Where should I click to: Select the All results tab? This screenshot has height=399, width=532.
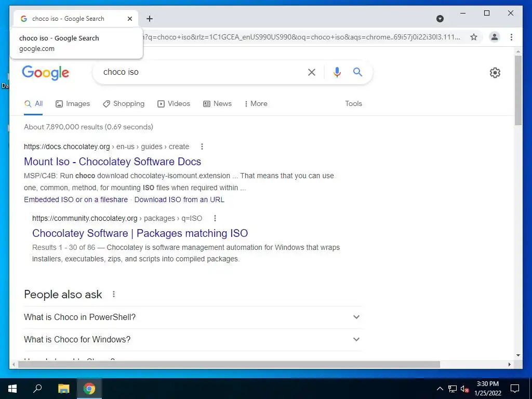33,104
